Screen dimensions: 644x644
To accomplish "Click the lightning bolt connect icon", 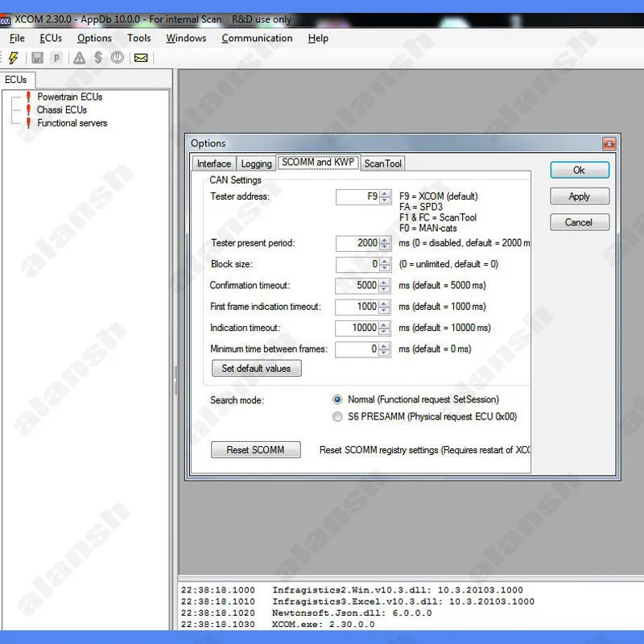I will click(14, 58).
